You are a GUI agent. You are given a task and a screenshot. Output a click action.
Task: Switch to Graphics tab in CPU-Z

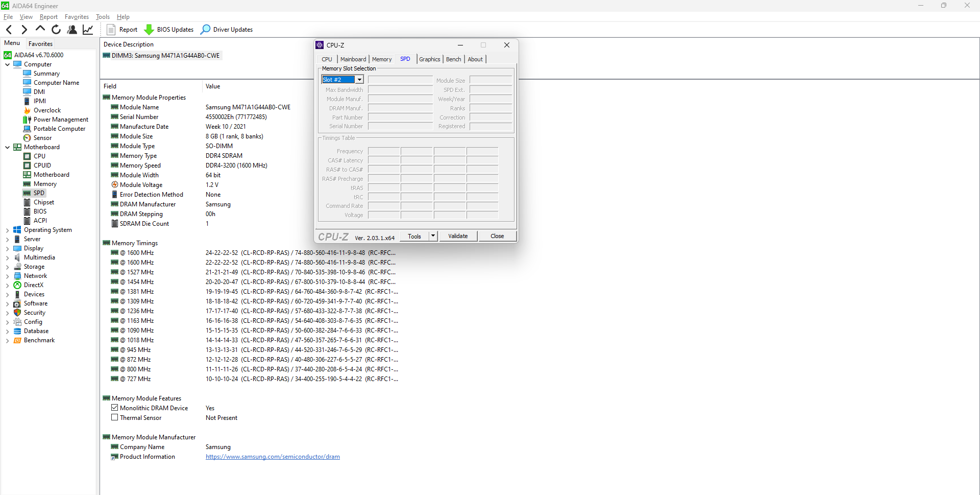[430, 59]
